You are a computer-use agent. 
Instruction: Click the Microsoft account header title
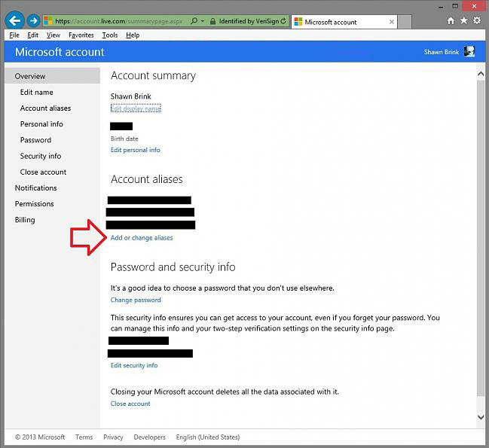tap(60, 52)
